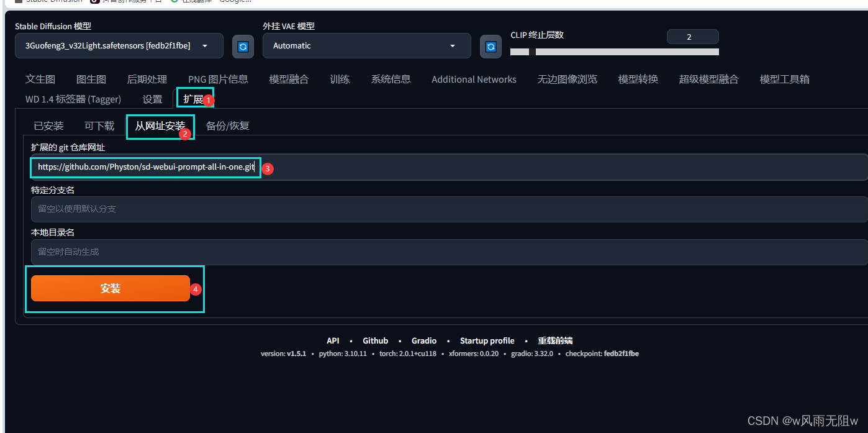Click the version: v1.5.1 footer text

click(283, 353)
